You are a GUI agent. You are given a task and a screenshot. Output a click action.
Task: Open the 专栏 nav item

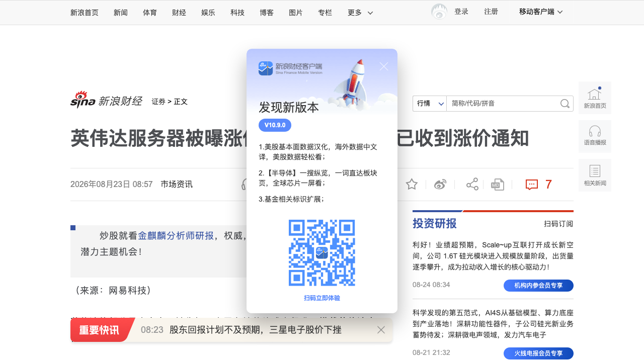pyautogui.click(x=325, y=13)
